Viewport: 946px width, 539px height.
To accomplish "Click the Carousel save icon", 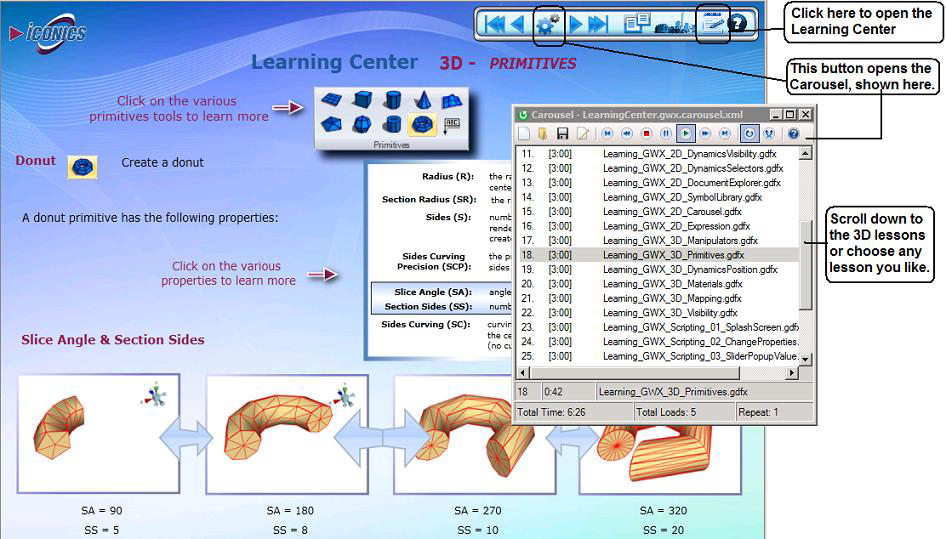I will click(563, 133).
